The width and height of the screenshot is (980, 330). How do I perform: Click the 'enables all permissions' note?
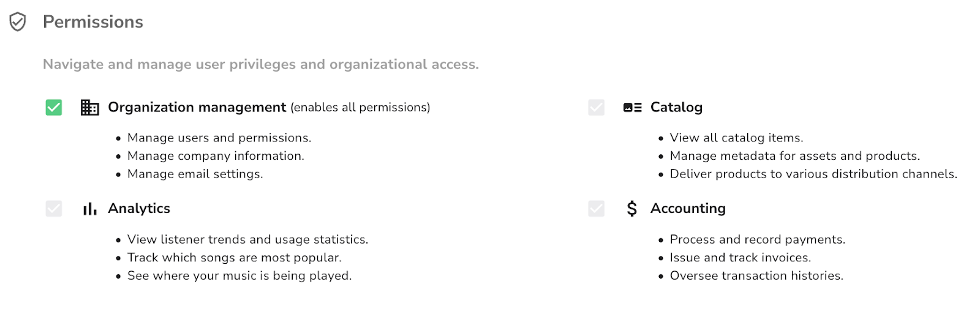click(x=360, y=108)
